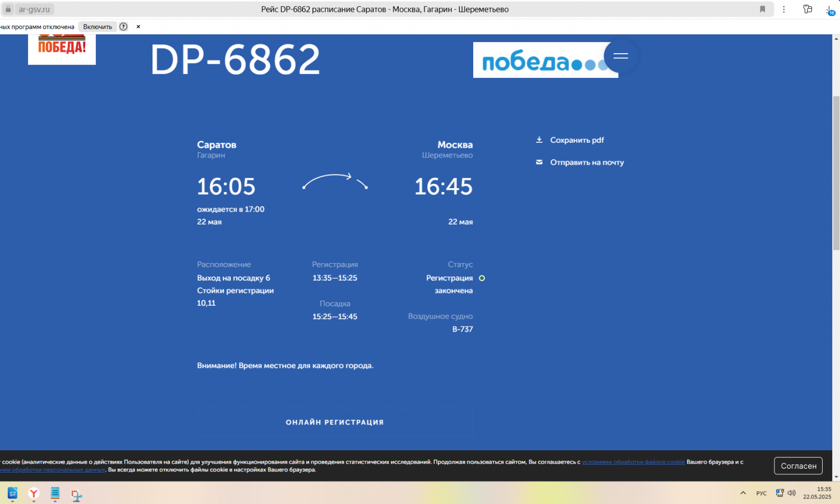Click Стойки регистрации text
The width and height of the screenshot is (840, 504).
tap(235, 291)
